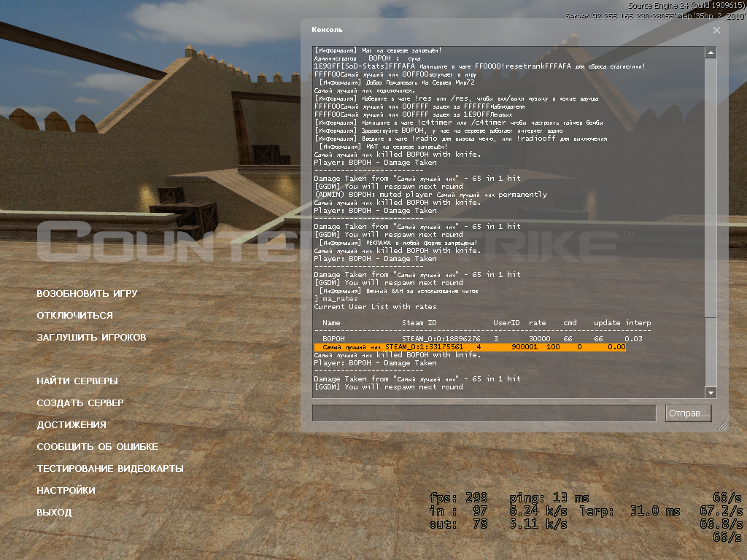Image resolution: width=747 pixels, height=560 pixels.
Task: Click the lerp 31.0 ms readout
Action: point(630,511)
